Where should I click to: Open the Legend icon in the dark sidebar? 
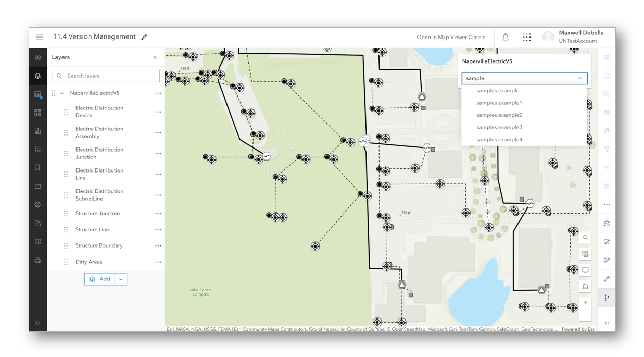pos(38,150)
